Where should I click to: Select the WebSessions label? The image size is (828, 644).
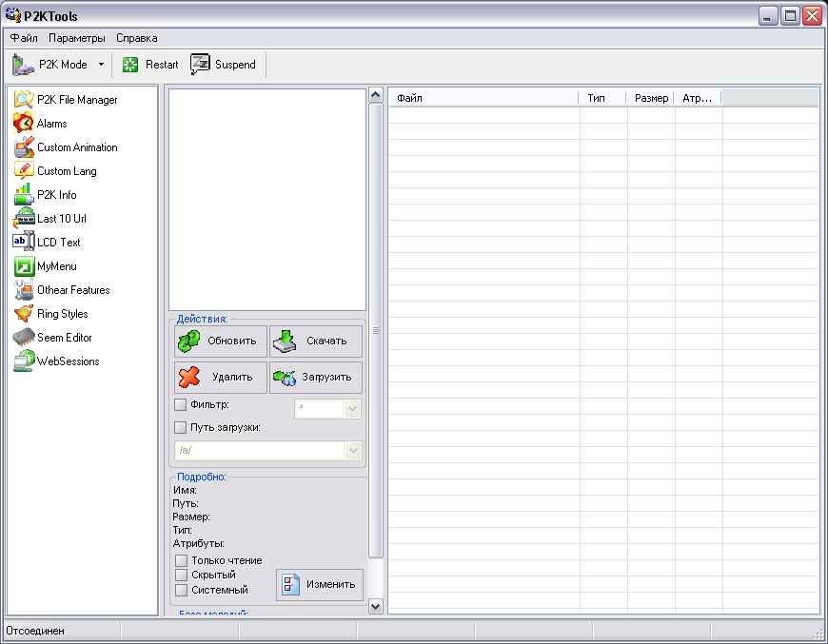69,361
